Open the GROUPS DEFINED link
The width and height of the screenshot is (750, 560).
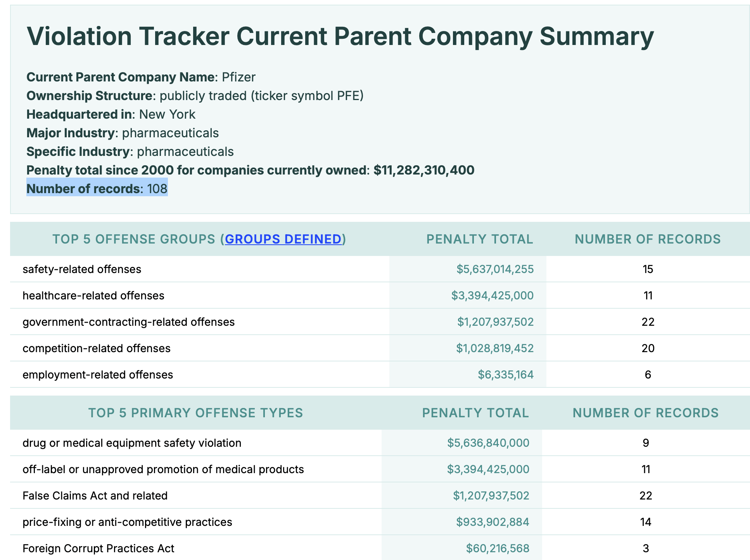tap(283, 239)
